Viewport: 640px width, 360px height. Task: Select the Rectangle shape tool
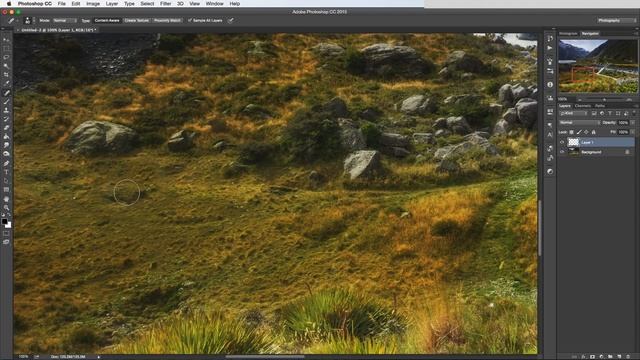click(x=6, y=189)
